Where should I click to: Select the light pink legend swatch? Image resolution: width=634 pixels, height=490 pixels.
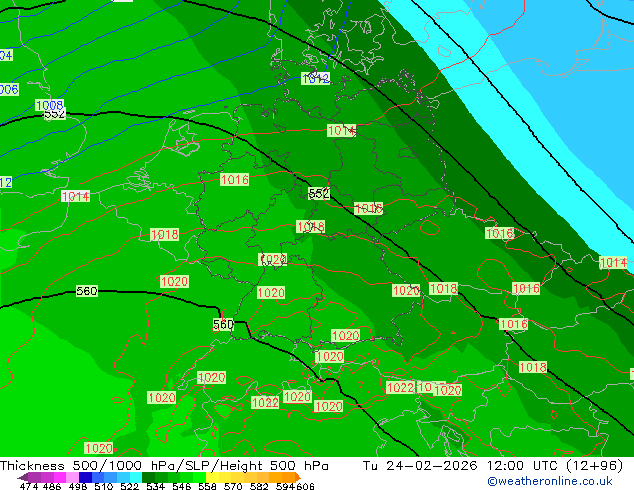[72, 477]
